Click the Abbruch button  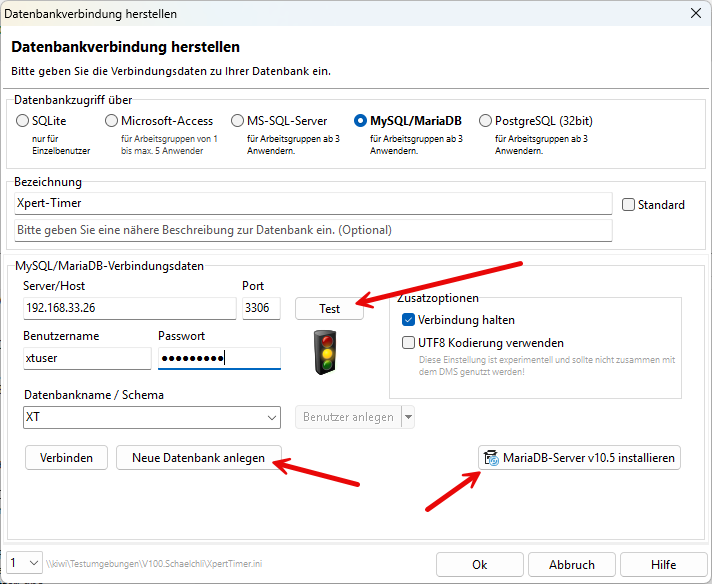pos(571,564)
